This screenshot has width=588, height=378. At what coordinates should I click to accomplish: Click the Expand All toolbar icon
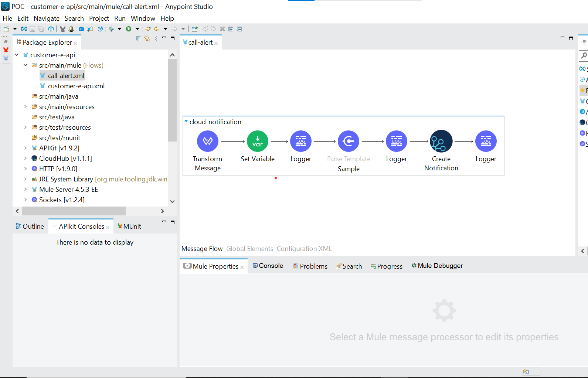point(231,29)
